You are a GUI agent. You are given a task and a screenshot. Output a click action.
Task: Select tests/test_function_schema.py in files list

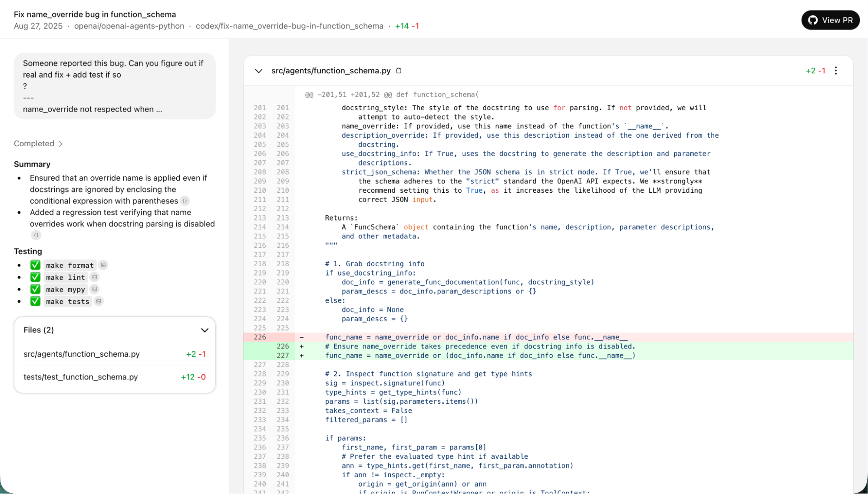[81, 377]
